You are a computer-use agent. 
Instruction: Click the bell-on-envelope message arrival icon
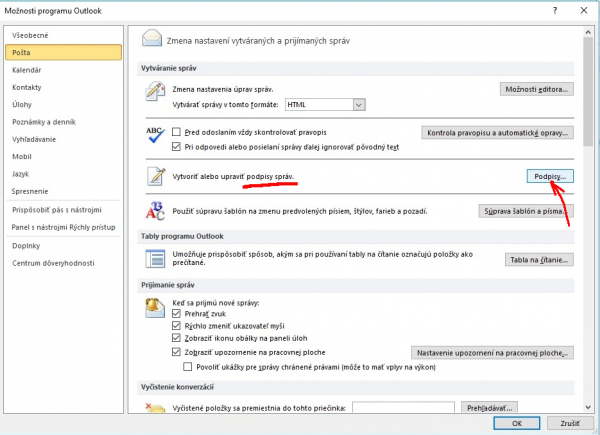(155, 308)
